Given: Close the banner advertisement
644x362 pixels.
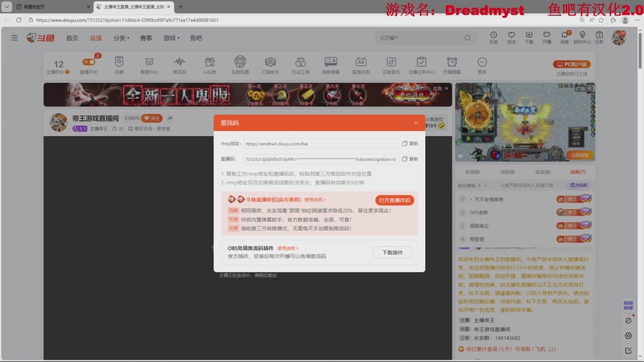Looking at the screenshot, I should pos(447,88).
